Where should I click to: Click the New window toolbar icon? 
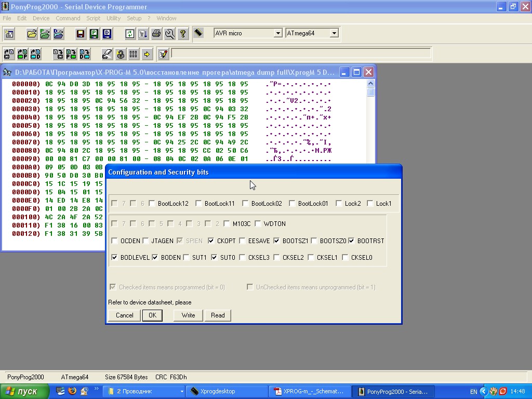pos(9,34)
